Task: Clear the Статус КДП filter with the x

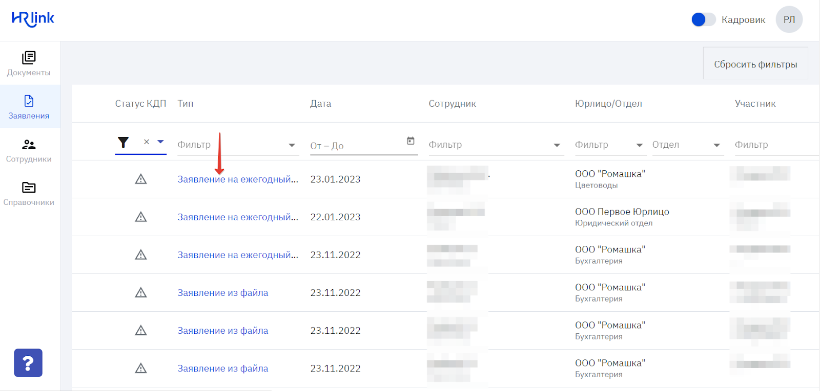Action: 146,142
